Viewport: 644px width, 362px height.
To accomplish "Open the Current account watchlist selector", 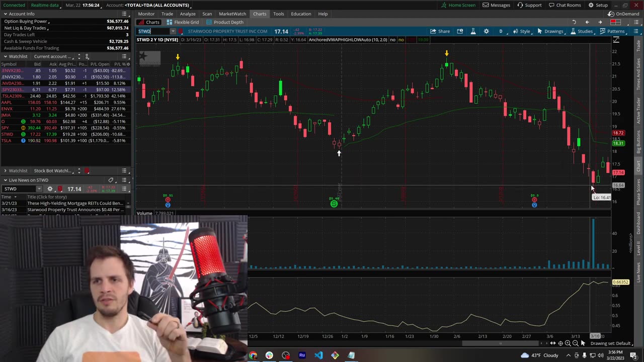I will click(x=53, y=56).
